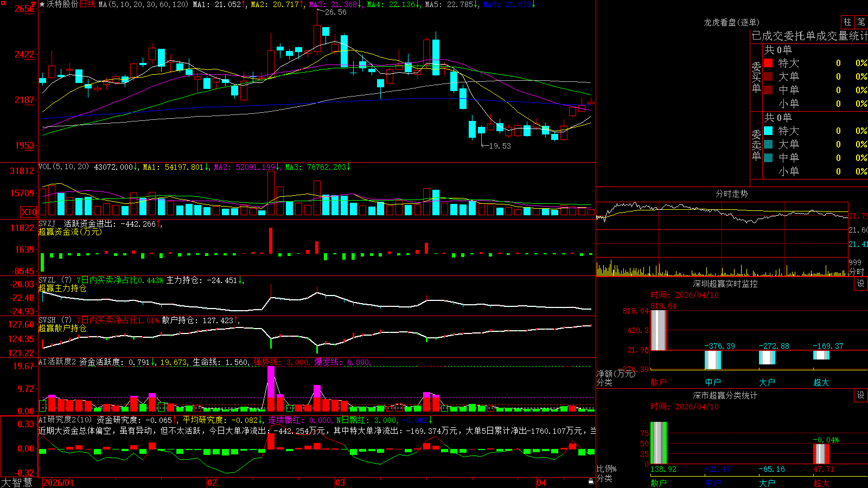Click the magenta MA3: 21.368 value
Viewport: 868px width, 488px height.
333,4
